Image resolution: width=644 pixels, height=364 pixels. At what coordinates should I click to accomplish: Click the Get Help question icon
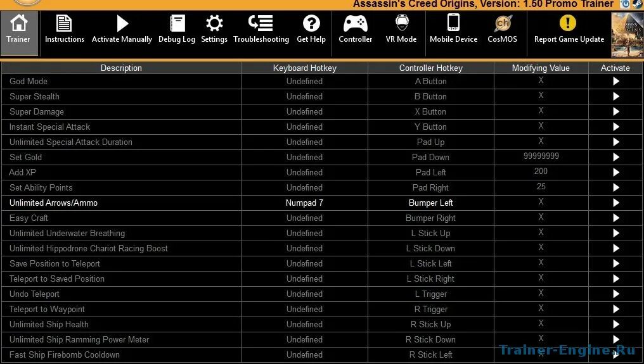311,23
